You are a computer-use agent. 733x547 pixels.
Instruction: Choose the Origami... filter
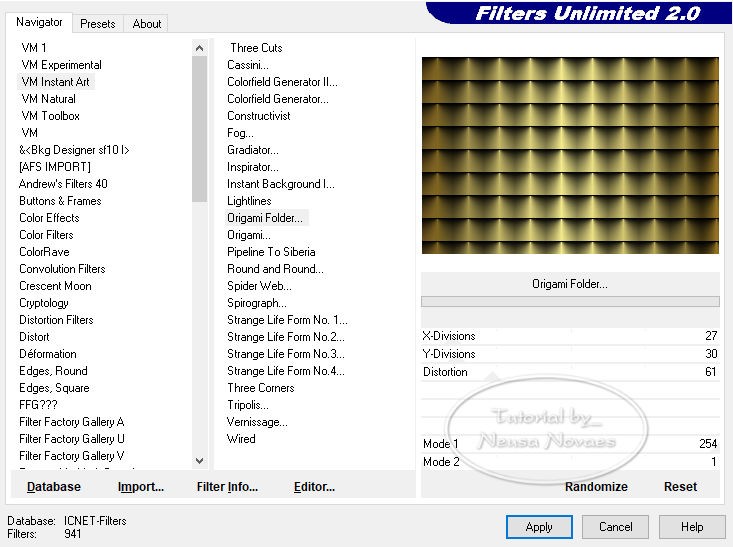point(249,235)
